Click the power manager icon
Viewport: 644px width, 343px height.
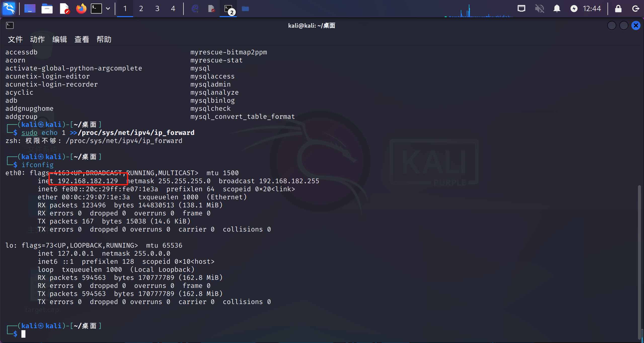click(x=574, y=9)
